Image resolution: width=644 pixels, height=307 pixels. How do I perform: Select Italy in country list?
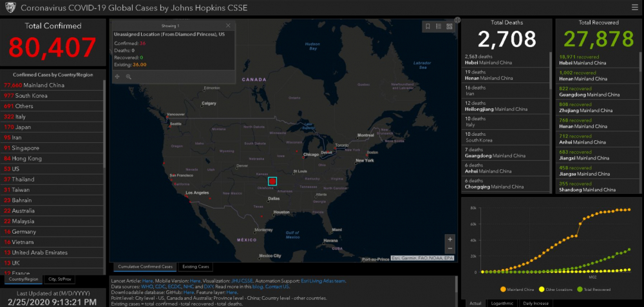(x=52, y=116)
